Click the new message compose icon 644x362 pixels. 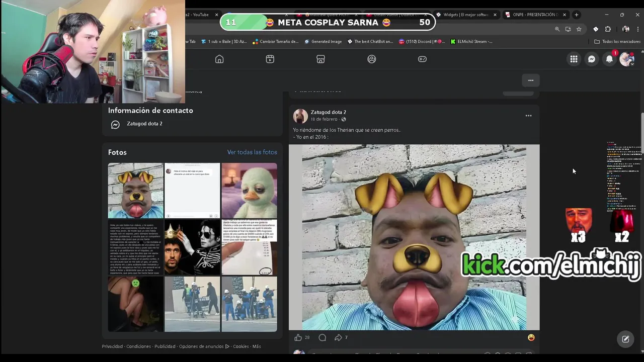coord(625,339)
